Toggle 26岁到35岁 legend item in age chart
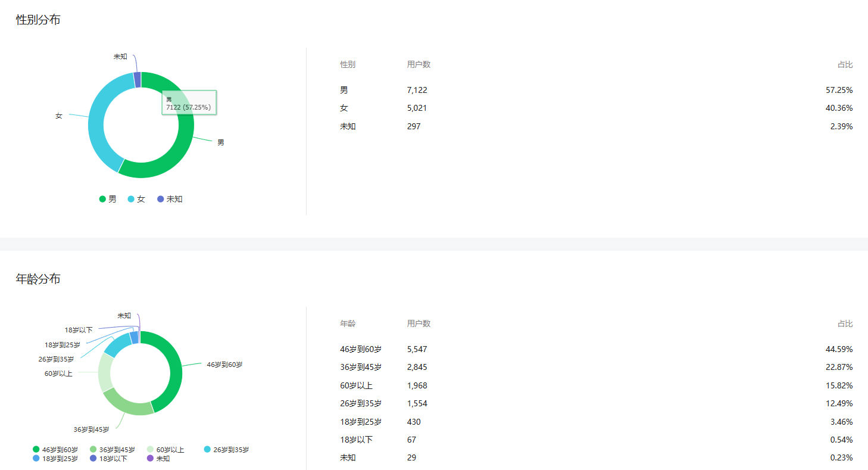 [226, 450]
